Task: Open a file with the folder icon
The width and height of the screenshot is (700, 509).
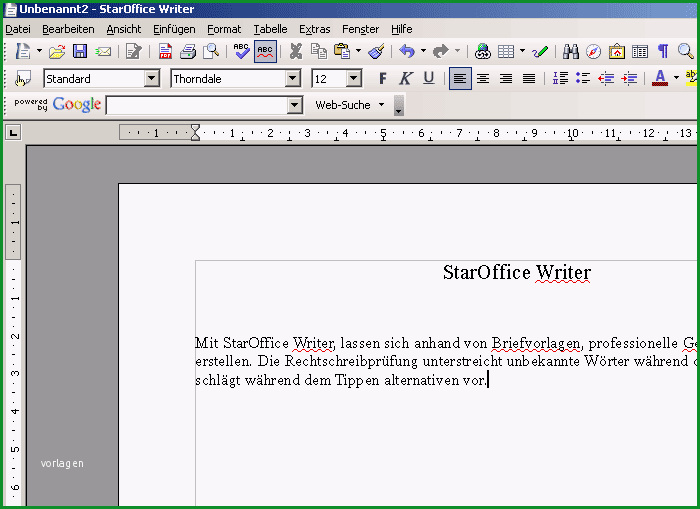Action: pyautogui.click(x=57, y=52)
